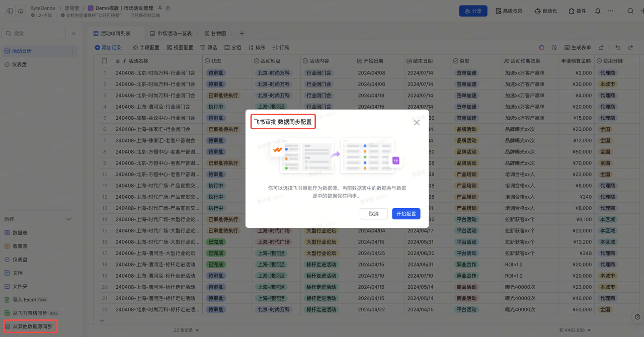Collapse the 新建 section in sidebar

pos(69,219)
